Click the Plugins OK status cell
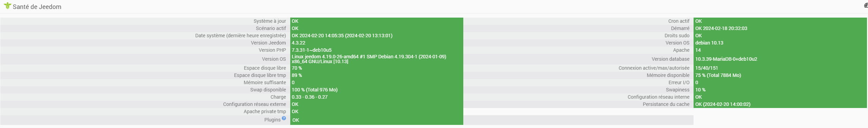The height and width of the screenshot is (128, 868). pos(376,120)
